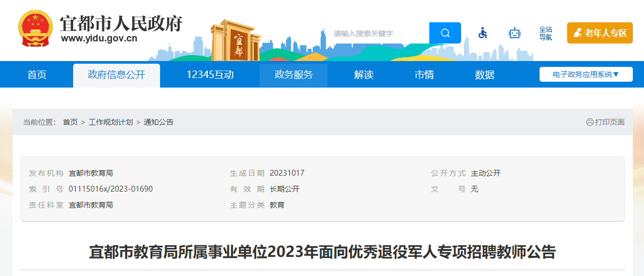The image size is (644, 276).
Task: Click the 通知公告 breadcrumb link
Action: tap(158, 122)
